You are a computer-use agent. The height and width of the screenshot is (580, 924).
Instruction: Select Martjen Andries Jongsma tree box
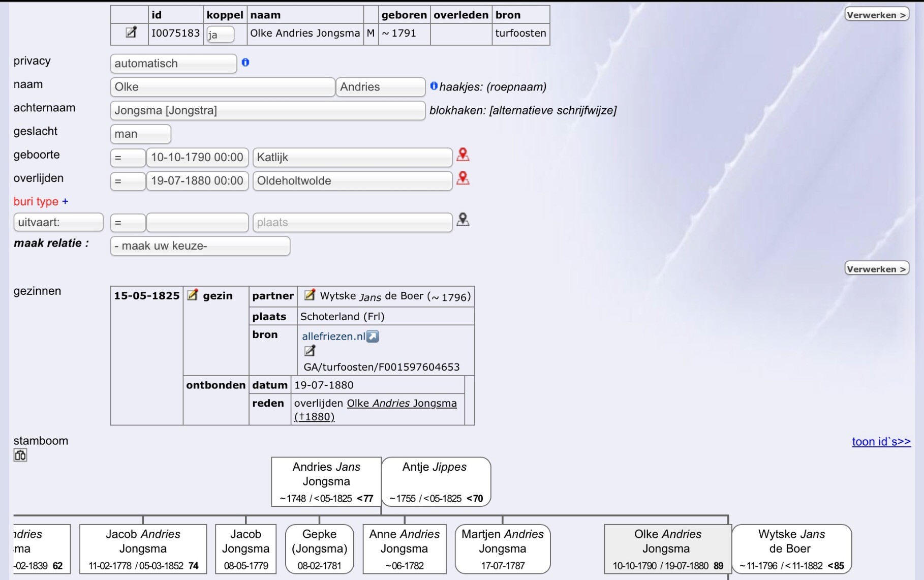[x=503, y=549]
